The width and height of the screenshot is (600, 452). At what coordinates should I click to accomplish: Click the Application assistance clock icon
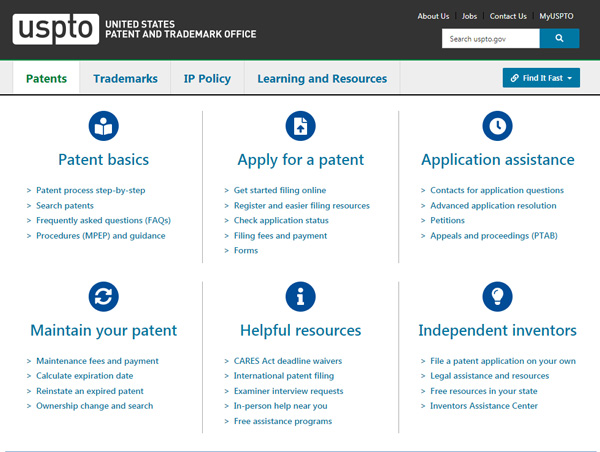point(497,126)
